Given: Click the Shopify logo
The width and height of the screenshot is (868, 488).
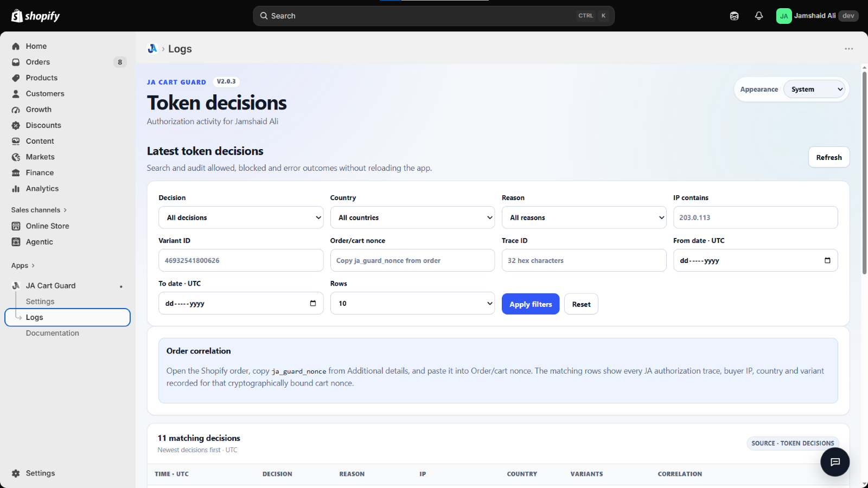Looking at the screenshot, I should coord(36,16).
